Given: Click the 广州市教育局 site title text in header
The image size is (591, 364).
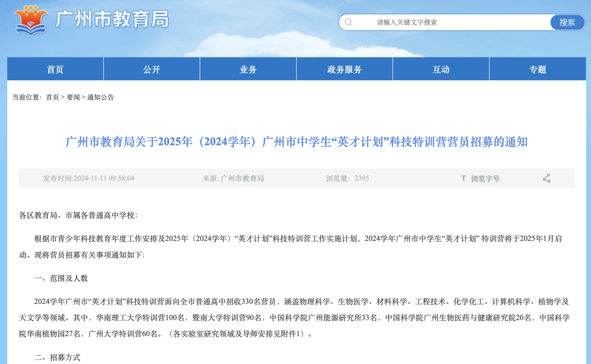Looking at the screenshot, I should 112,20.
